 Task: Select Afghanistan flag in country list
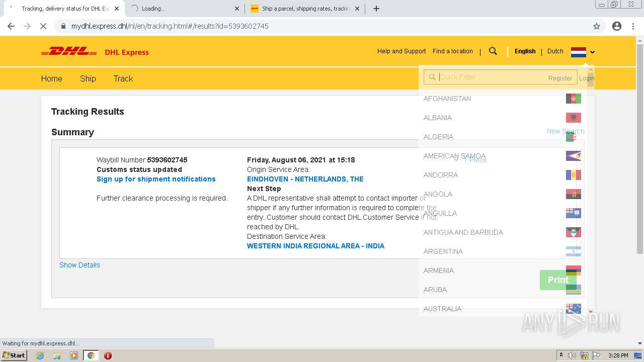(x=574, y=99)
